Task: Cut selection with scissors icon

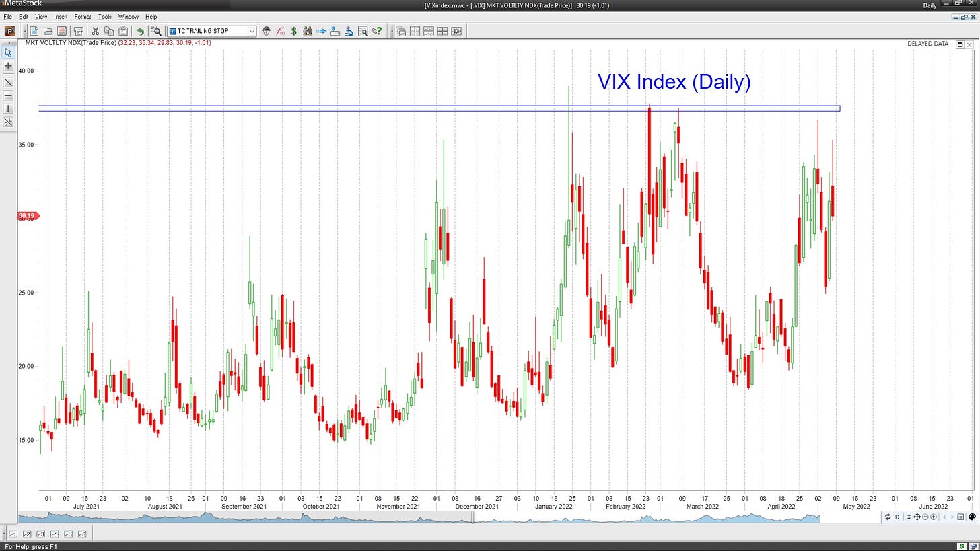Action: 95,31
